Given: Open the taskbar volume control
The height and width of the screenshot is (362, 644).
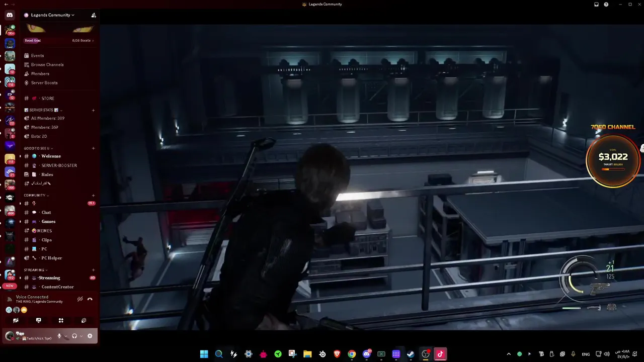Looking at the screenshot, I should click(x=608, y=354).
